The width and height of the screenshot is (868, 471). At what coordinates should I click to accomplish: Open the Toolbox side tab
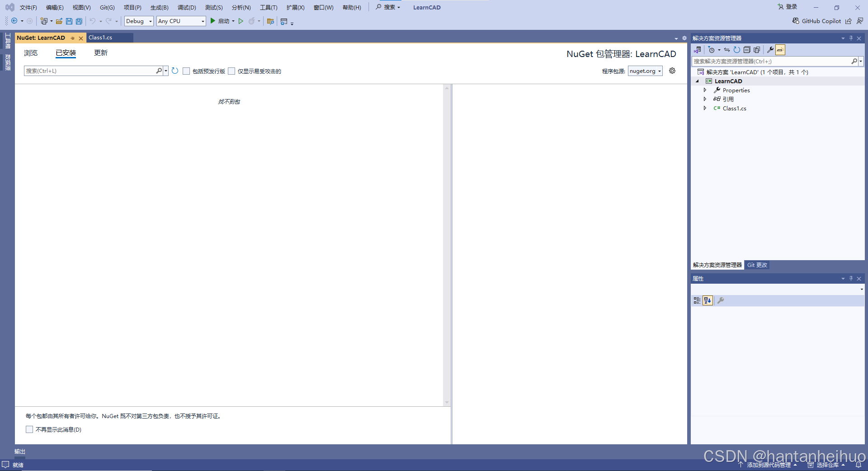(8, 41)
